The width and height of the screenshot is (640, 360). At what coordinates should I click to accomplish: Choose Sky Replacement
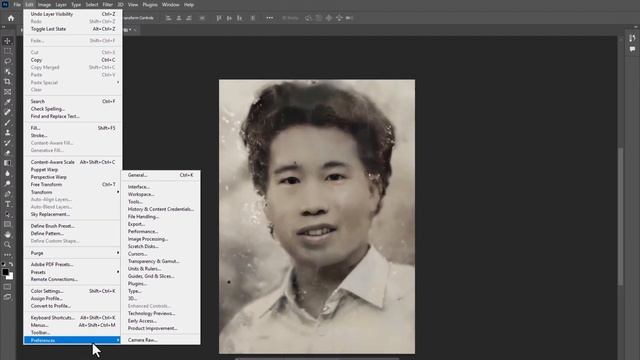pyautogui.click(x=73, y=214)
